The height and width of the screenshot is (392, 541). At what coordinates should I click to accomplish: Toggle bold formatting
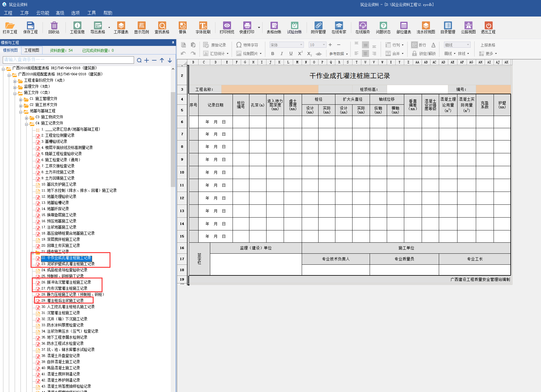[x=273, y=54]
